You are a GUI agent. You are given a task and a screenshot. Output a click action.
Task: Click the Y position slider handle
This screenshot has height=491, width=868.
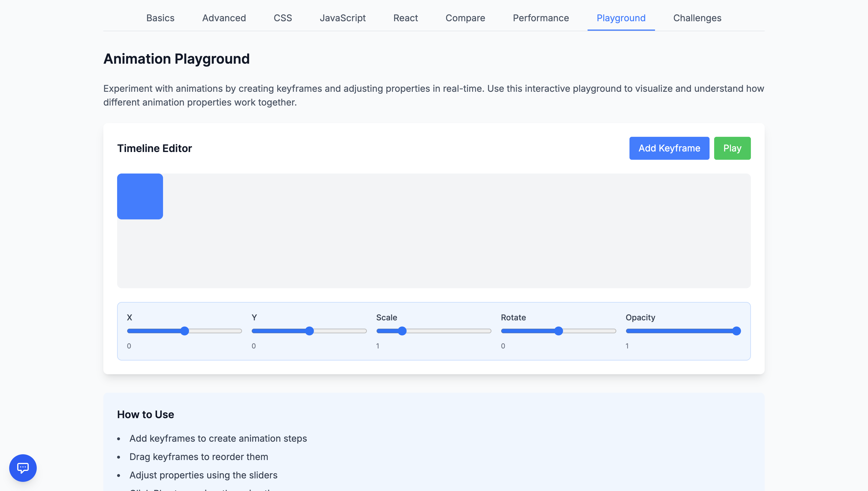309,331
